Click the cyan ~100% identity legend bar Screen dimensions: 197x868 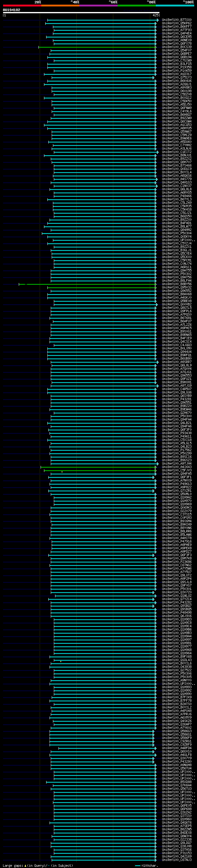point(175,6)
